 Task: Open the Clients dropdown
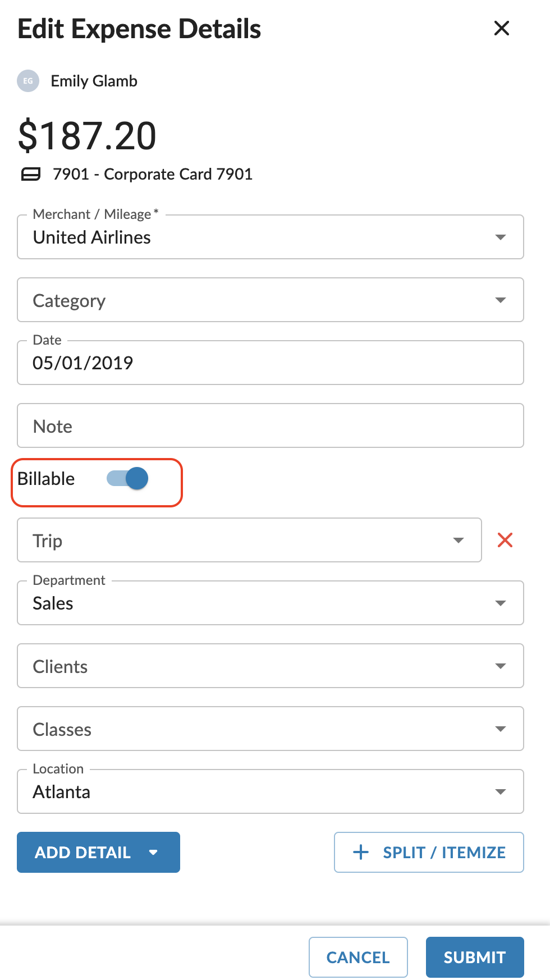[x=271, y=666]
